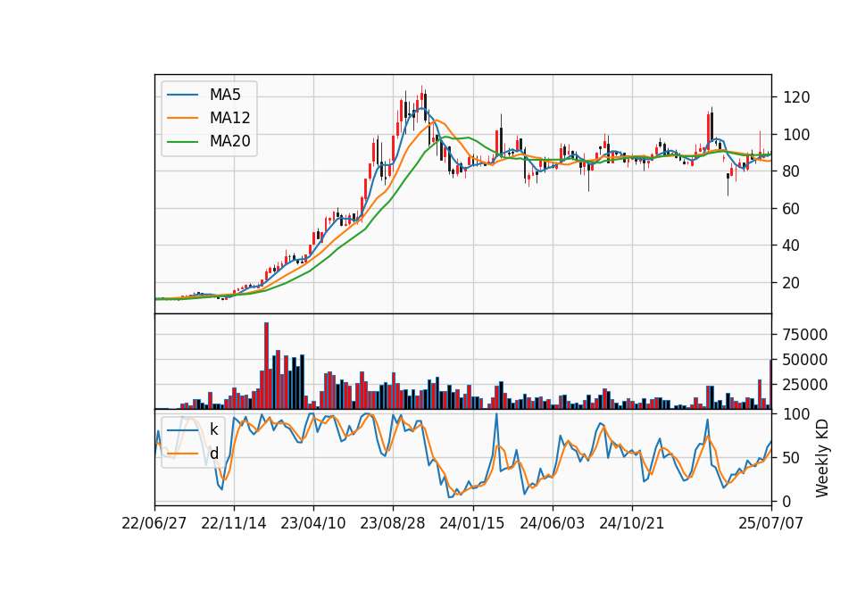Click the 24/10/21 date tick label
Viewport: 857px width, 616px height.
pos(632,523)
